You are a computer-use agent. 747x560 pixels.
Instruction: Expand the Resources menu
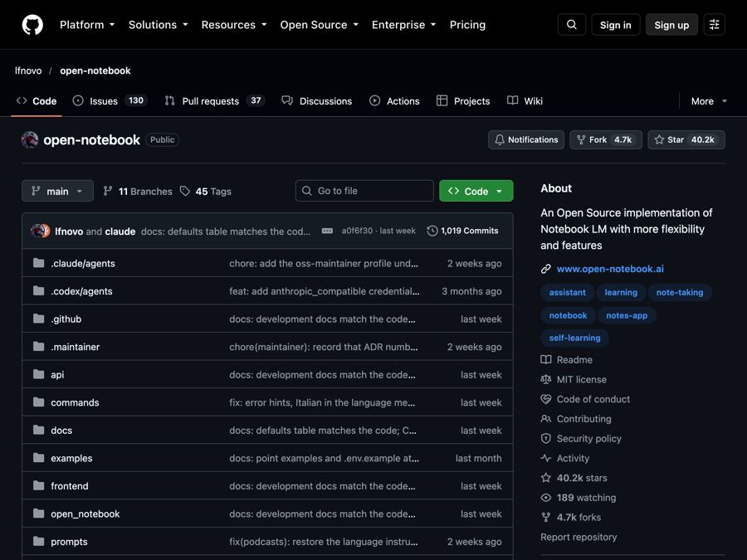(234, 25)
